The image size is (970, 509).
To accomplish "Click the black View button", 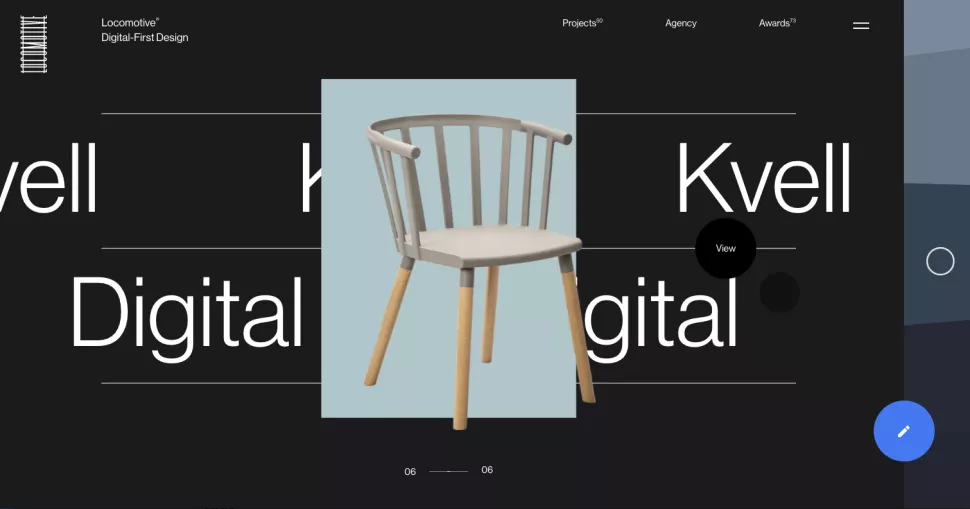I will (x=726, y=248).
